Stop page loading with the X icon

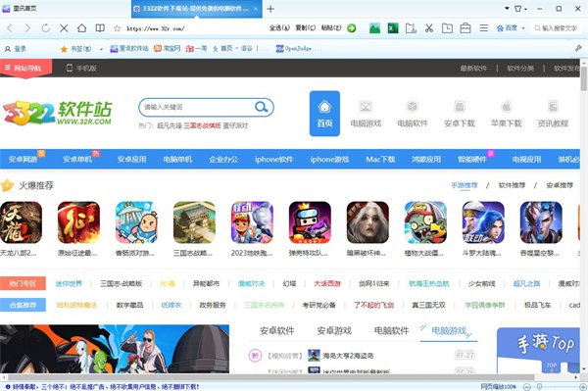pyautogui.click(x=64, y=28)
